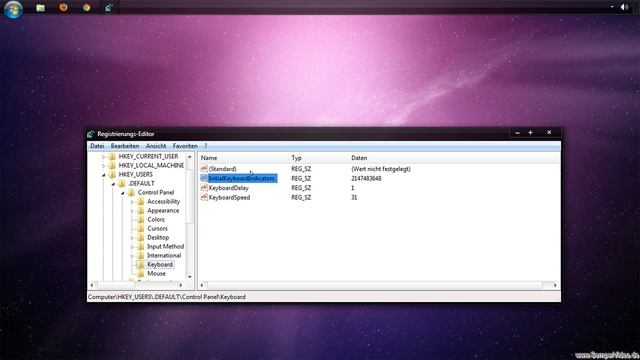Launch Firefox from the taskbar
640x360 pixels.
tap(63, 7)
